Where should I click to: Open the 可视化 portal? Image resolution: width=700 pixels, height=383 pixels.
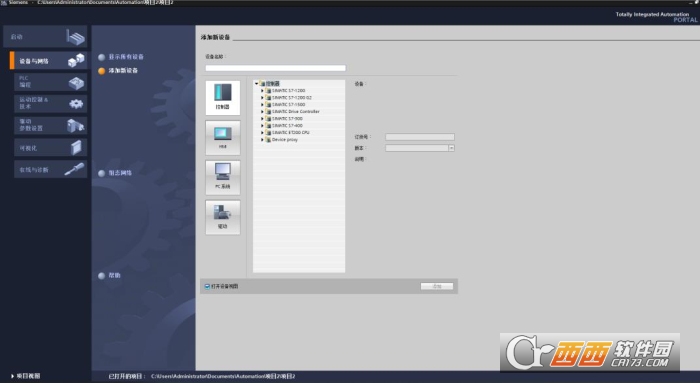pos(50,147)
